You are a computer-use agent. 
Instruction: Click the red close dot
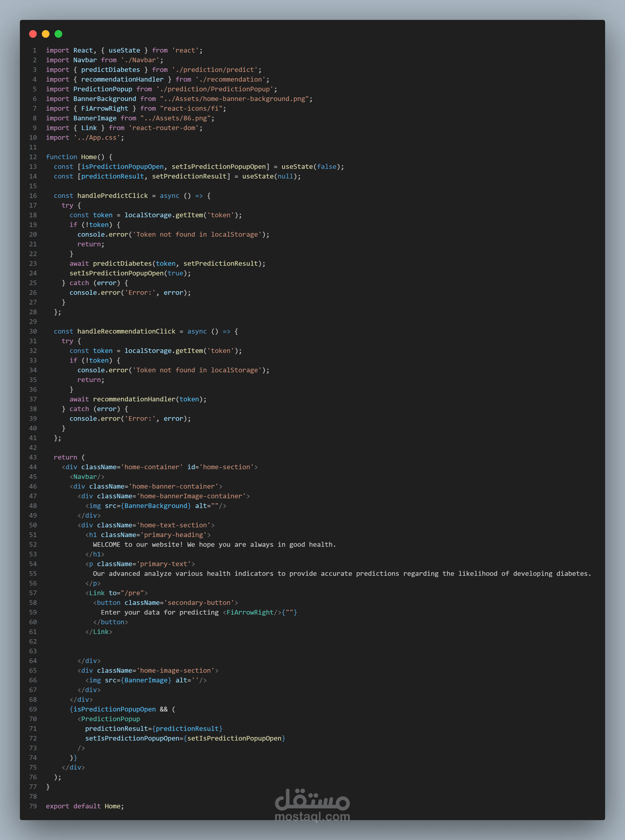pos(33,34)
